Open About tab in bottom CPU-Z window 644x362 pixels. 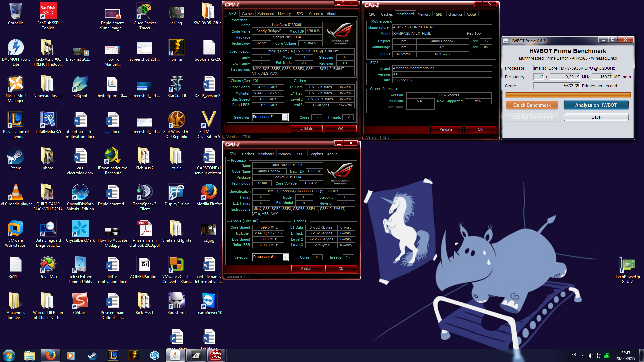(332, 154)
